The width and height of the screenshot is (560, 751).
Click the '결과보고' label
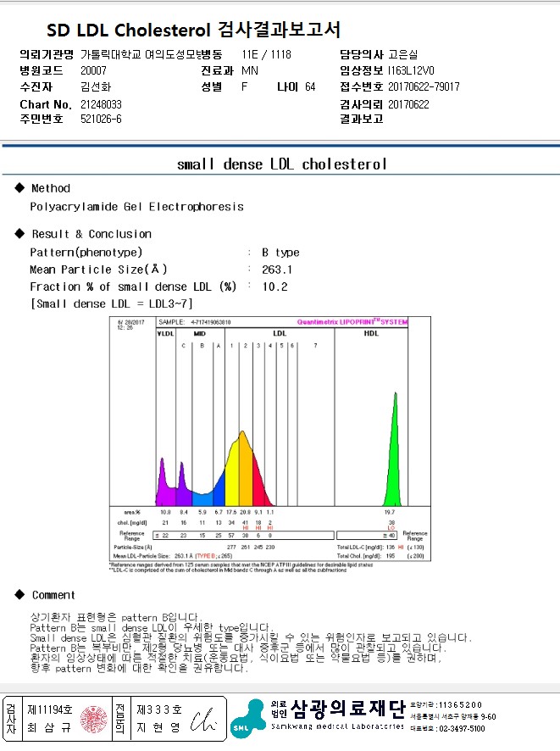[x=362, y=119]
